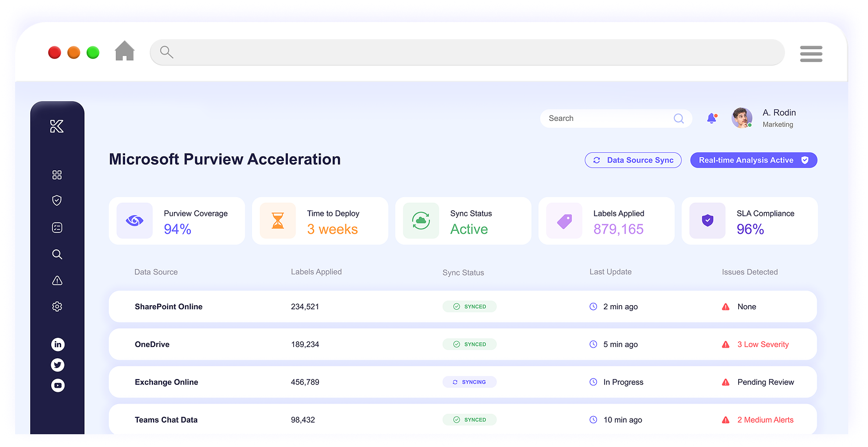Open settings gear in sidebar

(57, 306)
